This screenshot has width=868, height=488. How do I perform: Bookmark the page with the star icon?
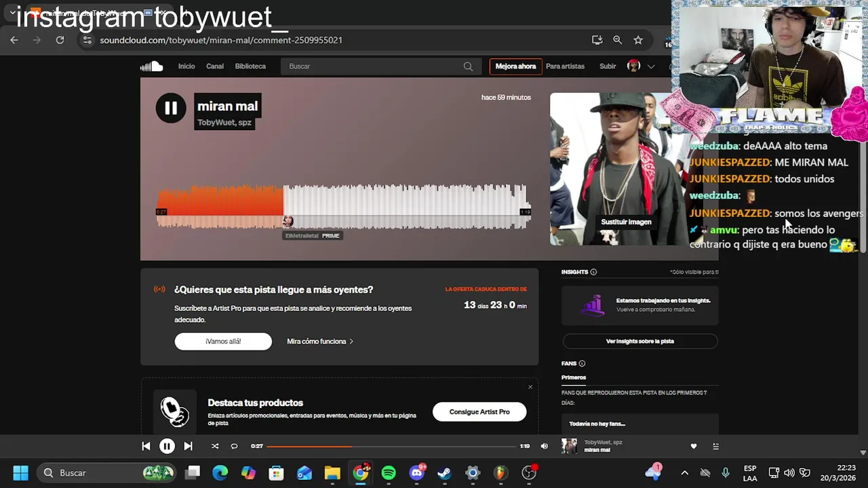638,40
